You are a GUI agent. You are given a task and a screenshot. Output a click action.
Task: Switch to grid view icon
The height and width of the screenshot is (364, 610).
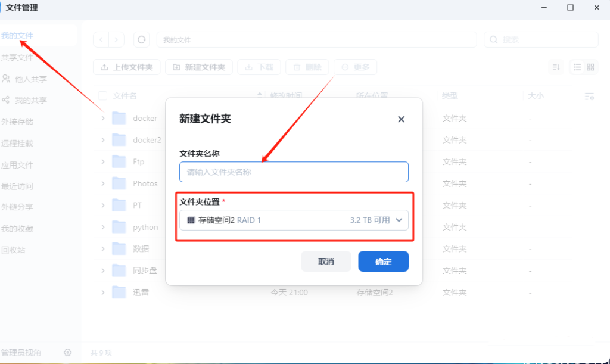(590, 67)
